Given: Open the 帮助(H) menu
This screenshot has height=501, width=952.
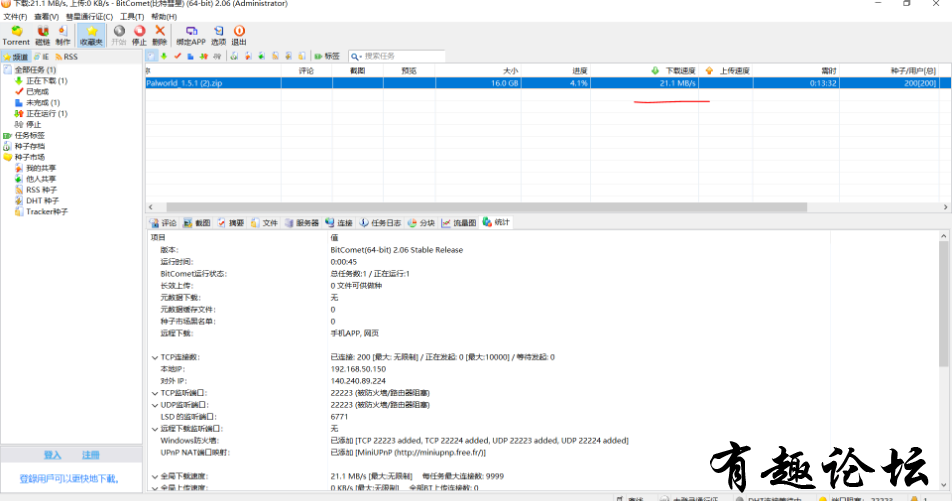Looking at the screenshot, I should [164, 17].
